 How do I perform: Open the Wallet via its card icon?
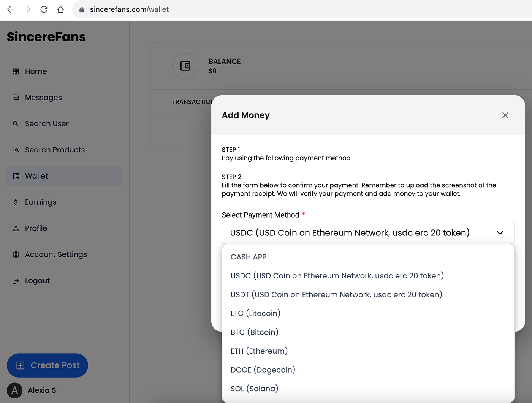[x=16, y=176]
